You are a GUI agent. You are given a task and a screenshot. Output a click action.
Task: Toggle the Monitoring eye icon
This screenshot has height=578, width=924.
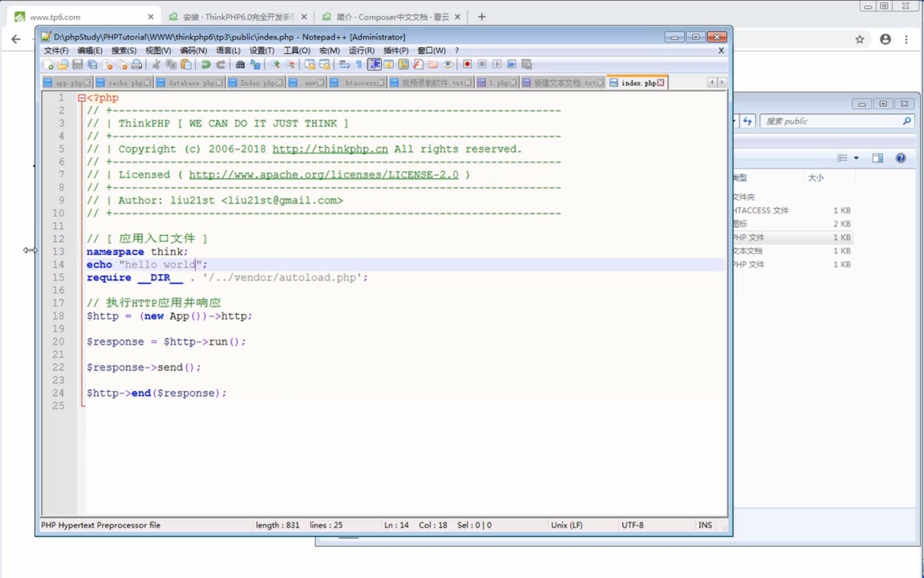pyautogui.click(x=448, y=64)
